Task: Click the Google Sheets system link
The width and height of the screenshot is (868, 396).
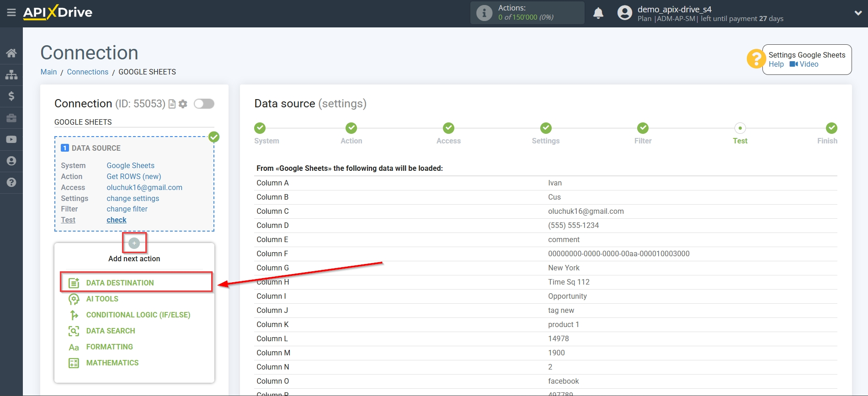Action: [131, 166]
